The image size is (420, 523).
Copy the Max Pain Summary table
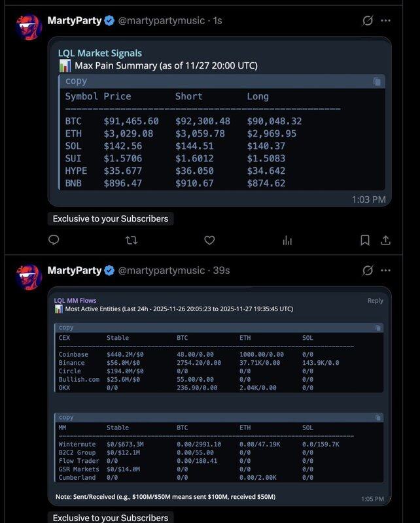(x=377, y=82)
